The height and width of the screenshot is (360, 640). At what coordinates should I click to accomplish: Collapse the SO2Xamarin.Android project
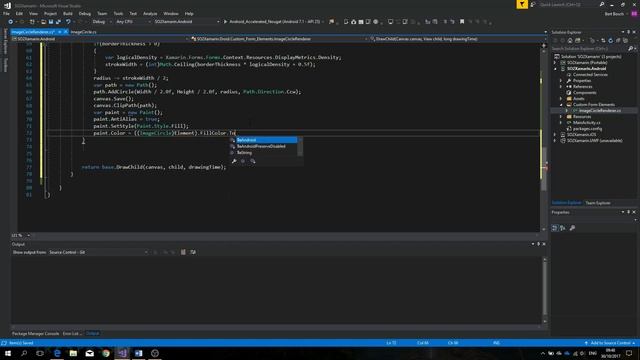click(x=555, y=69)
